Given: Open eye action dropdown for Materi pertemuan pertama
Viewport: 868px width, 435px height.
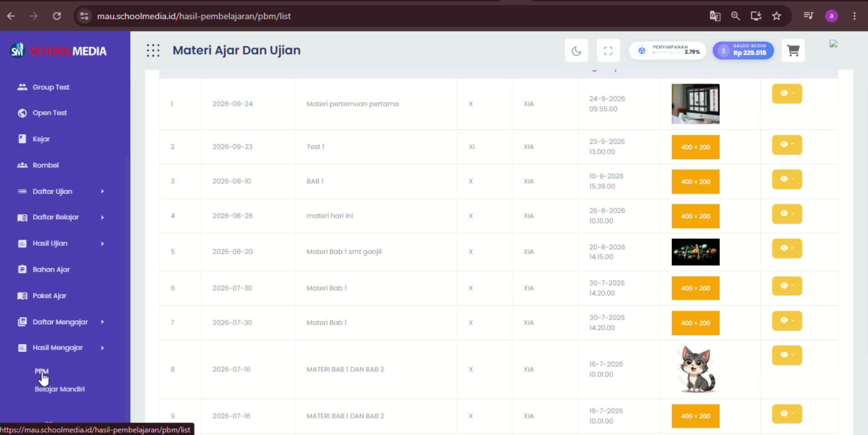Looking at the screenshot, I should pos(787,93).
